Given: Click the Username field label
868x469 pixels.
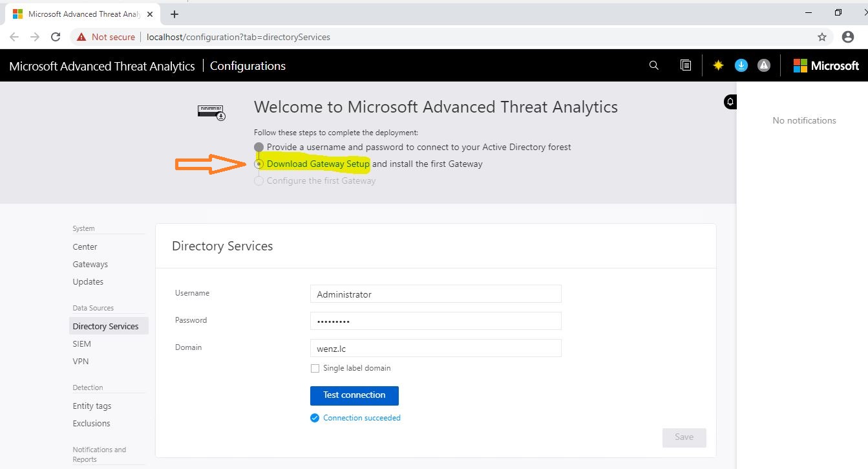Looking at the screenshot, I should 192,293.
